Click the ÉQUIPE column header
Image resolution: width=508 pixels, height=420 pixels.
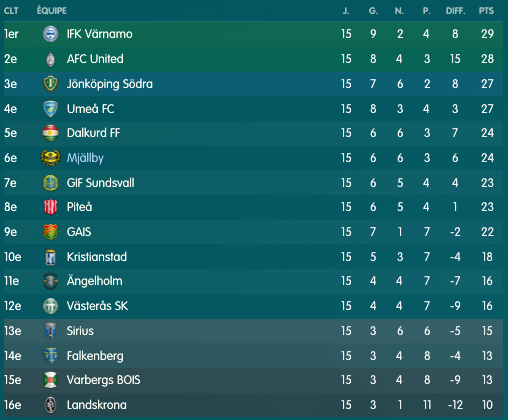(x=52, y=11)
